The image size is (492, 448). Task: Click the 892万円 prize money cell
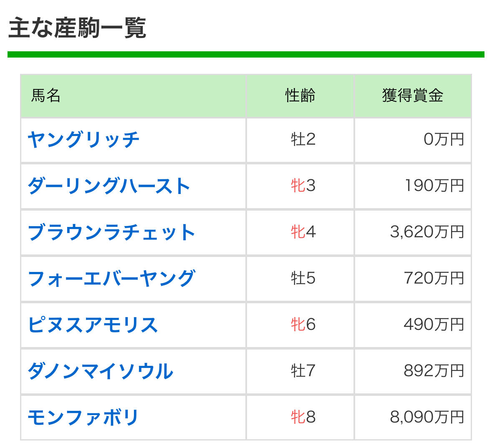coord(434,371)
